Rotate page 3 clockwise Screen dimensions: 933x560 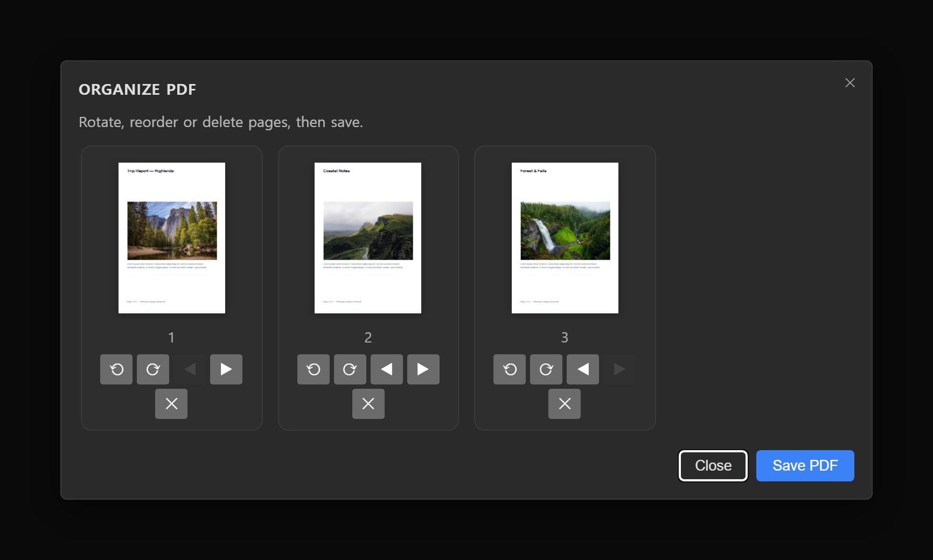pos(546,369)
